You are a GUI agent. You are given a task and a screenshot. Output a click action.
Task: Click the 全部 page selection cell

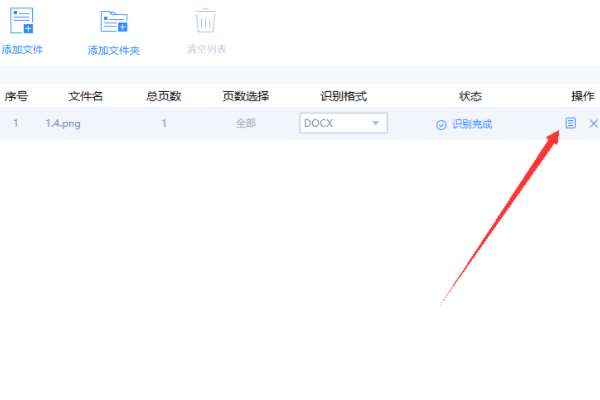click(x=246, y=123)
